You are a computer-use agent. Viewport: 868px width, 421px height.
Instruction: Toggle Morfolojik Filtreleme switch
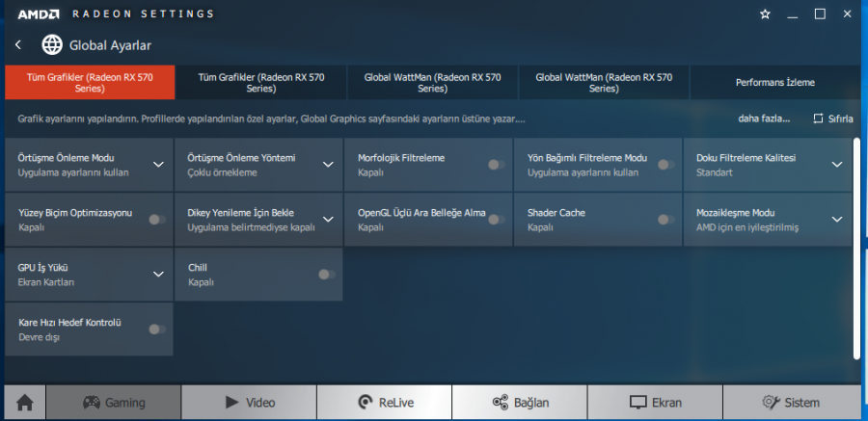(497, 165)
